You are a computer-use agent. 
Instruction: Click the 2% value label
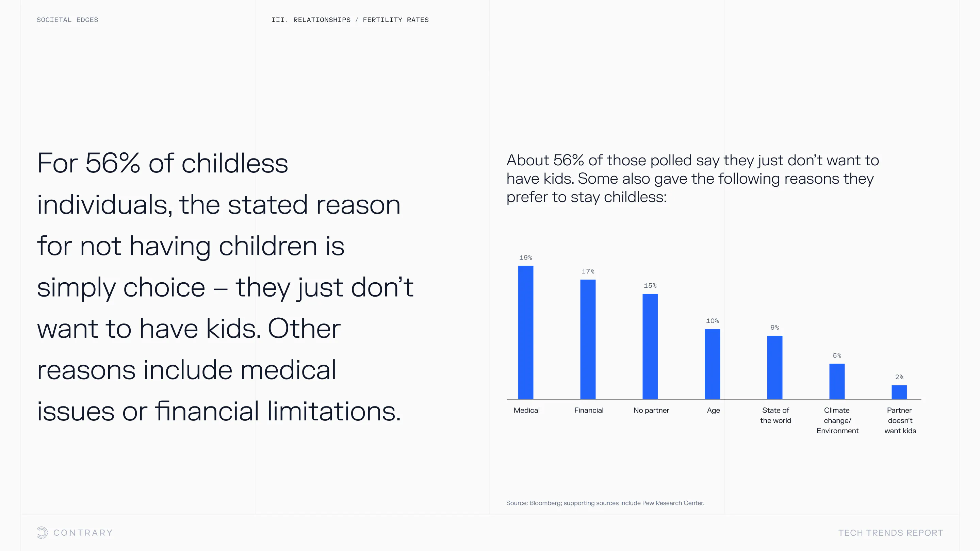899,377
